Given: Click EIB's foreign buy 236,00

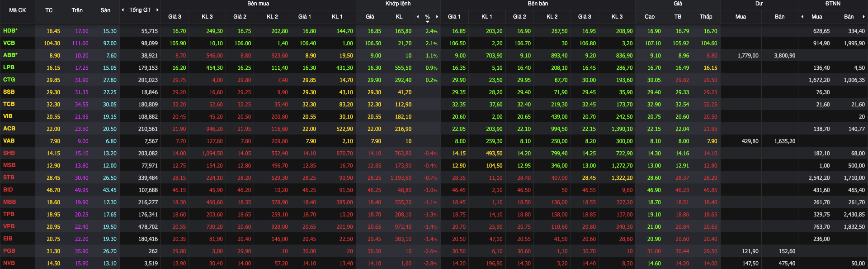Looking at the screenshot, I should click(821, 239).
